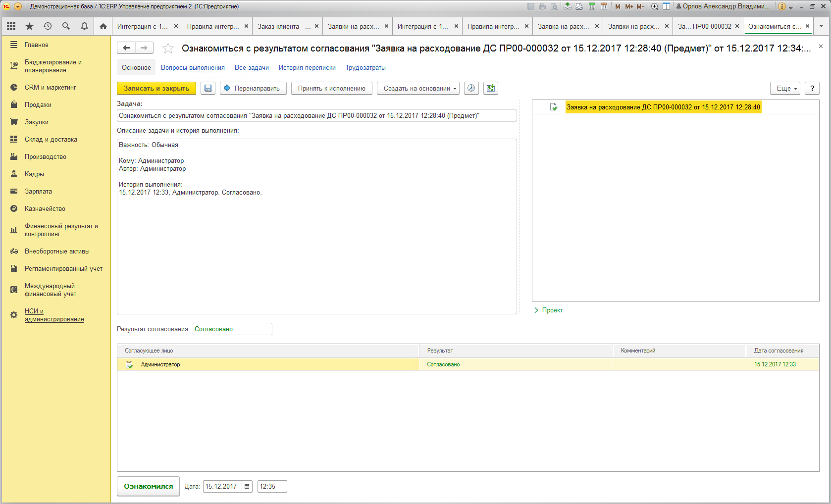Open the calculator icon in the title bar
The height and width of the screenshot is (504, 831).
pyautogui.click(x=592, y=6)
